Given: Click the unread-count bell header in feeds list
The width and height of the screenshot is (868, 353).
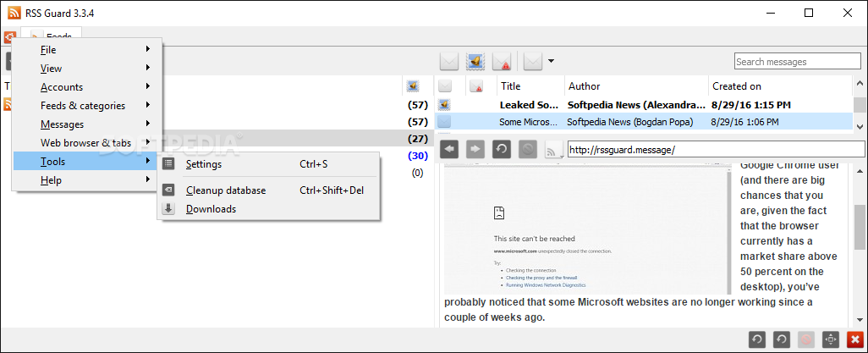Looking at the screenshot, I should [412, 85].
